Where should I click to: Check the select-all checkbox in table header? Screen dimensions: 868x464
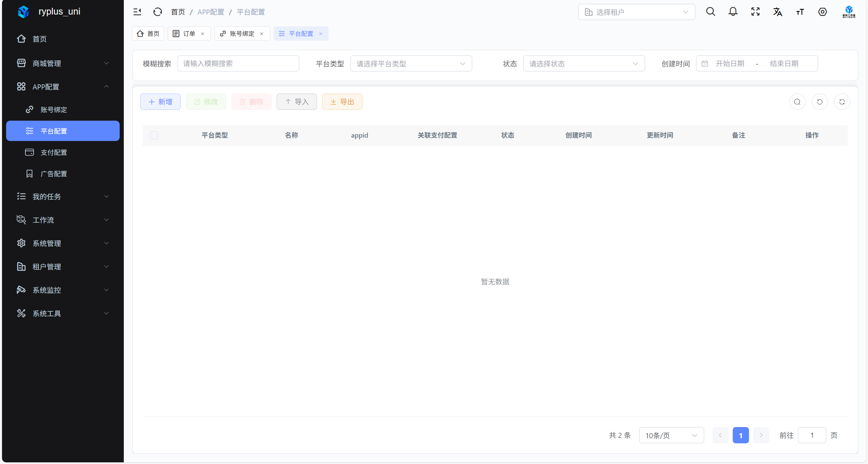point(154,135)
